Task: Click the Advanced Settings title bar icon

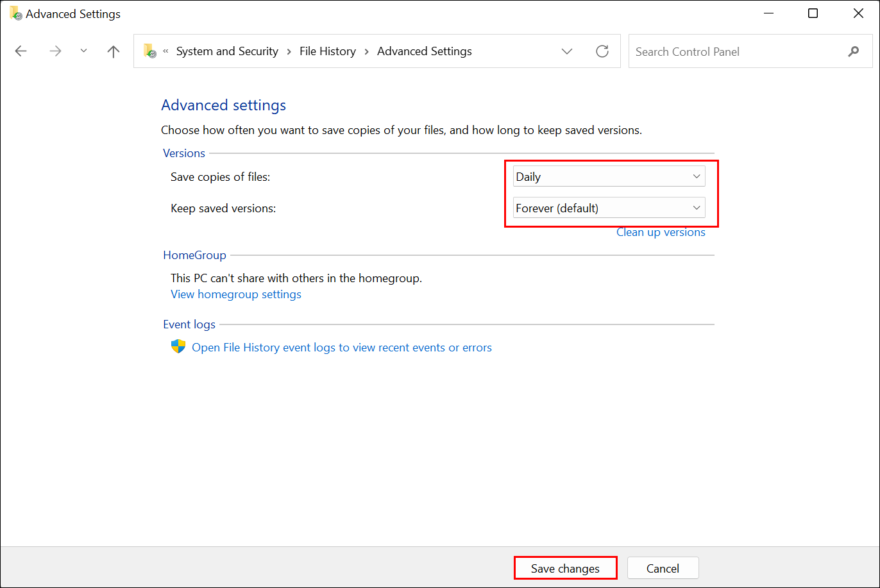Action: 14,13
